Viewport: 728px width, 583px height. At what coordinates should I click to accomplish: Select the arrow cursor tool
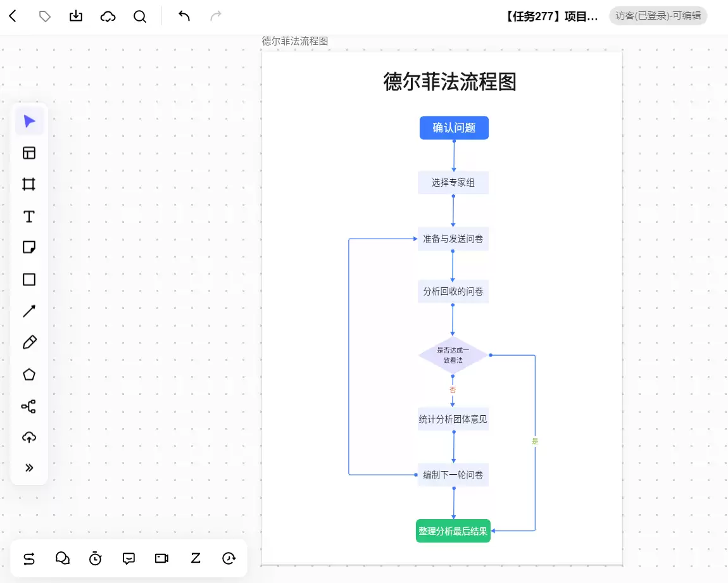click(29, 121)
